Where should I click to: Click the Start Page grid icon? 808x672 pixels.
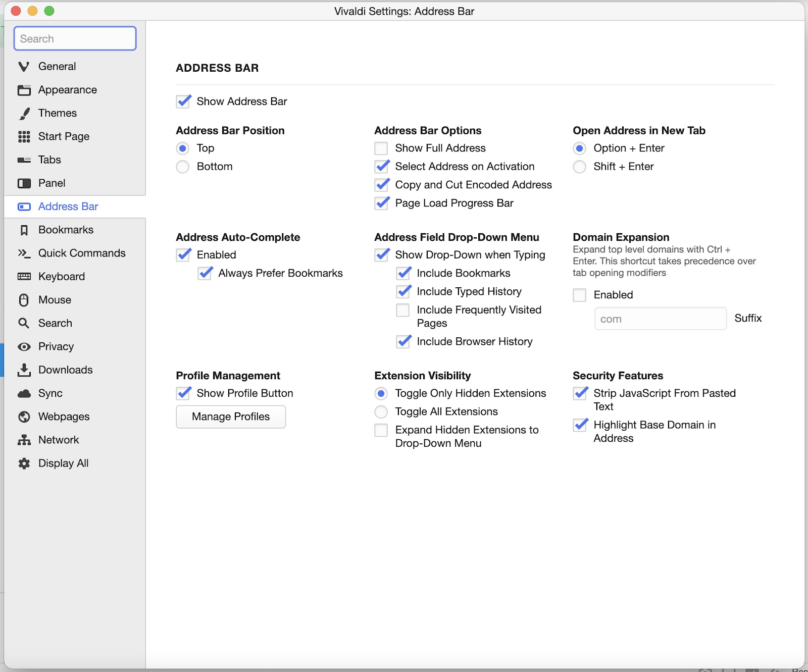(x=24, y=136)
